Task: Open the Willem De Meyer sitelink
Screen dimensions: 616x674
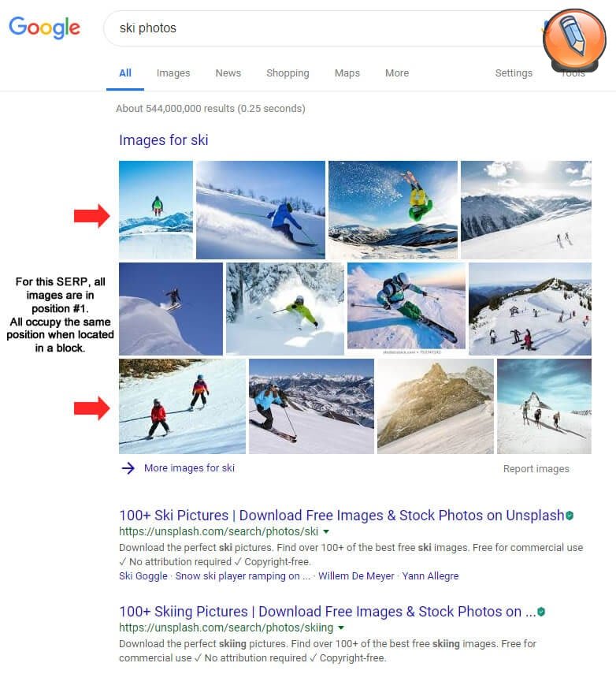Action: [x=356, y=576]
